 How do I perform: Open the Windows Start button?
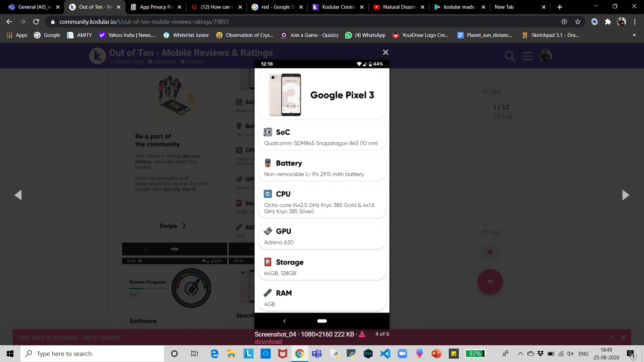10,353
